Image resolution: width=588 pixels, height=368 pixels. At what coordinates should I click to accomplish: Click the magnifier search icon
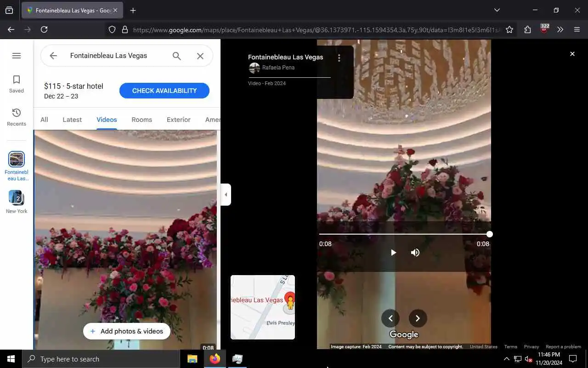[177, 56]
